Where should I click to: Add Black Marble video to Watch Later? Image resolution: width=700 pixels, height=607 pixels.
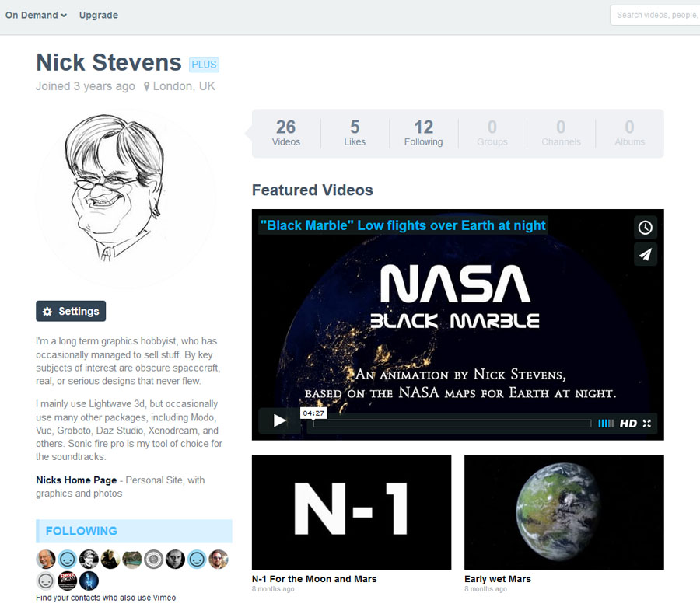645,228
